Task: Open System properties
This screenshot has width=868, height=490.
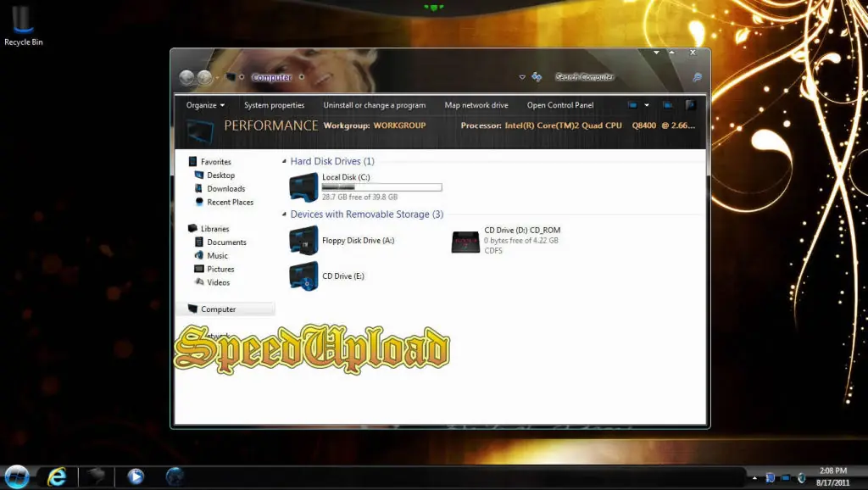Action: coord(274,105)
